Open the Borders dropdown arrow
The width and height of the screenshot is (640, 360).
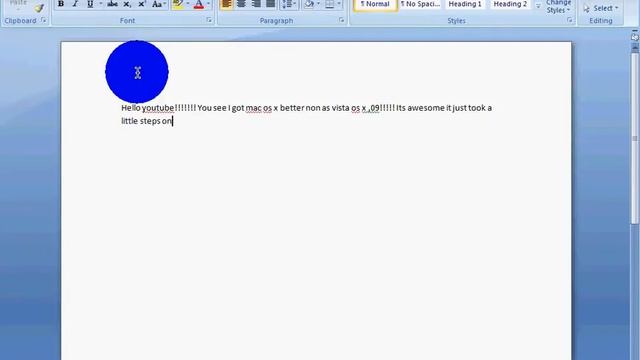pos(339,4)
